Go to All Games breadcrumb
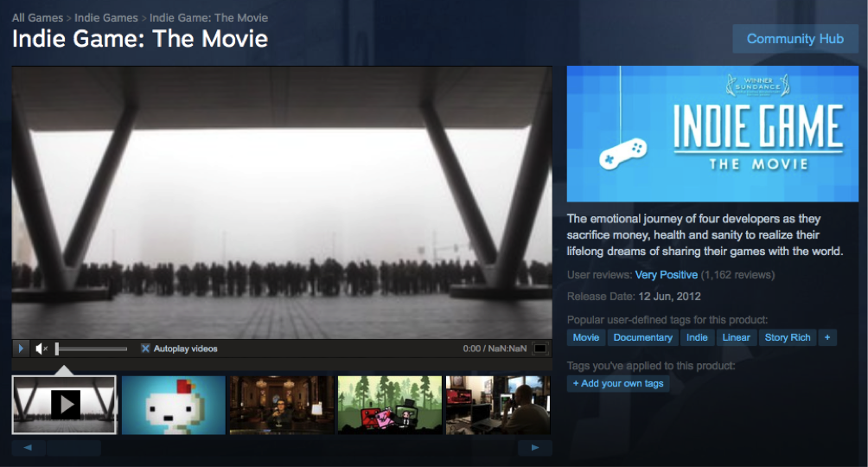The image size is (868, 467). tap(37, 17)
